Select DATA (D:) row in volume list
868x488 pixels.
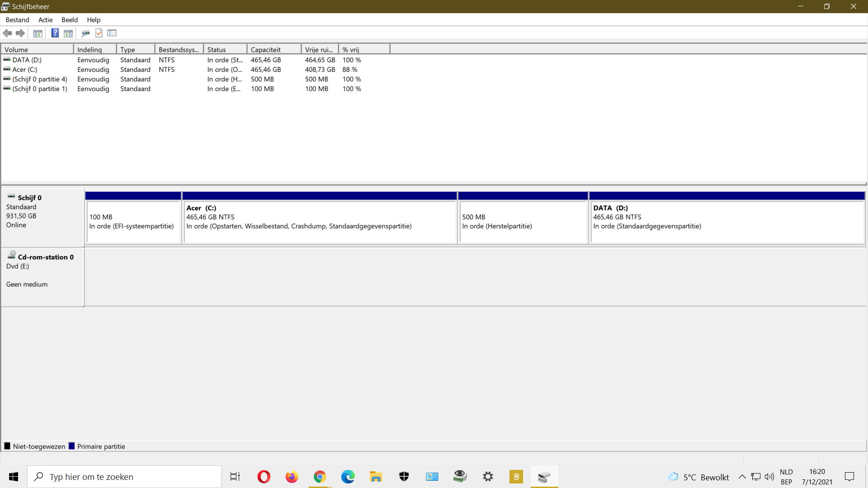coord(27,60)
